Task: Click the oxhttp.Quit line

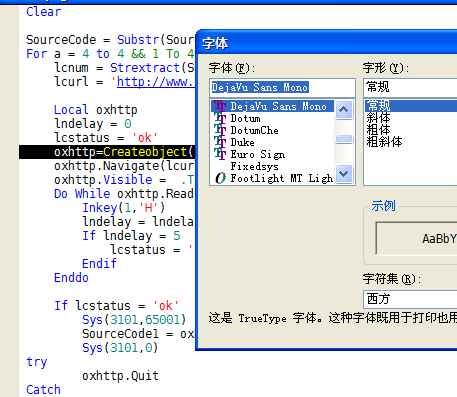Action: click(120, 376)
